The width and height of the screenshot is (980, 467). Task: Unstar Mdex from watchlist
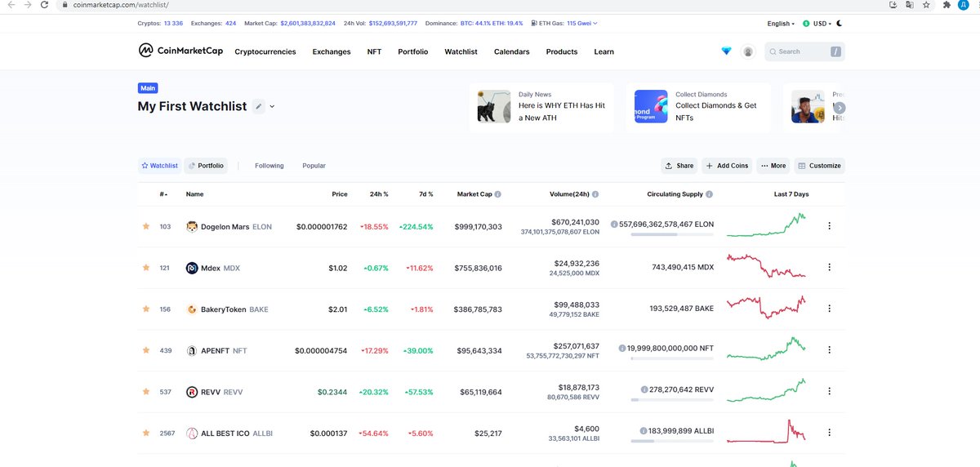coord(146,268)
